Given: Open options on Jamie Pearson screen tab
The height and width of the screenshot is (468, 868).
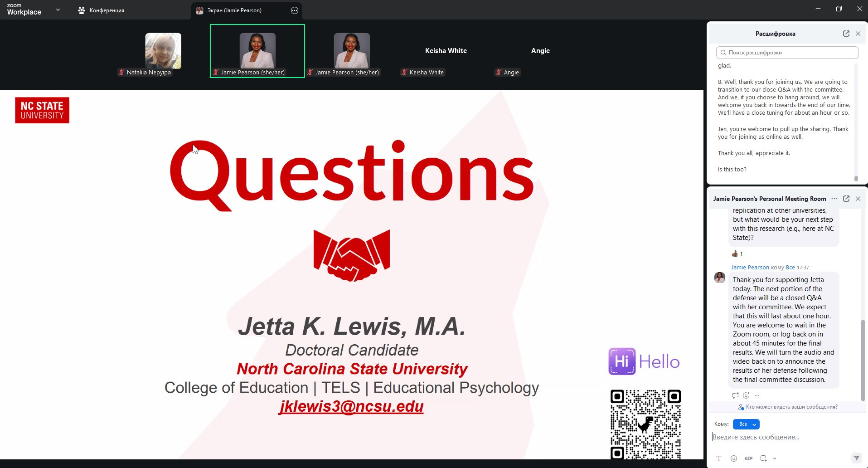Looking at the screenshot, I should [x=295, y=10].
